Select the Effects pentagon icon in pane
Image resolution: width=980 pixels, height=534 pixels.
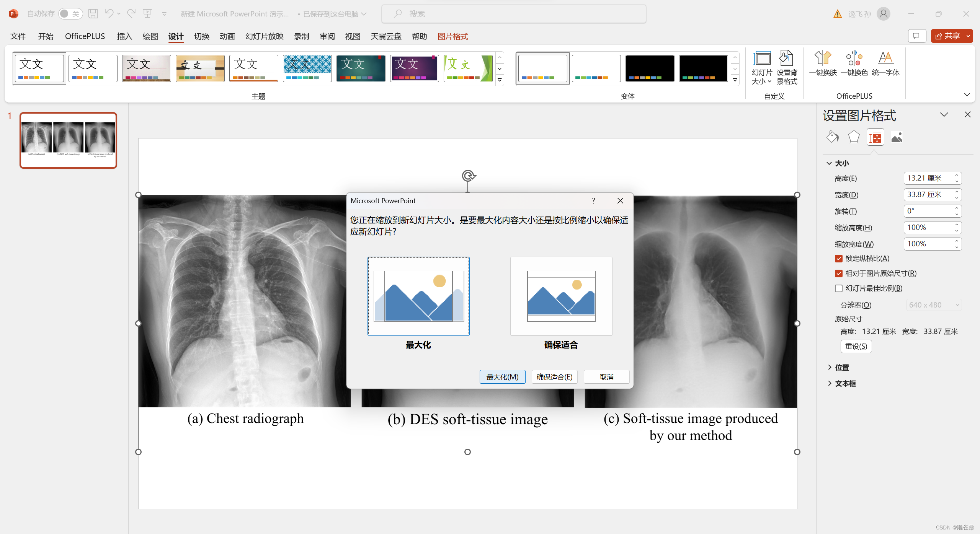(x=854, y=137)
